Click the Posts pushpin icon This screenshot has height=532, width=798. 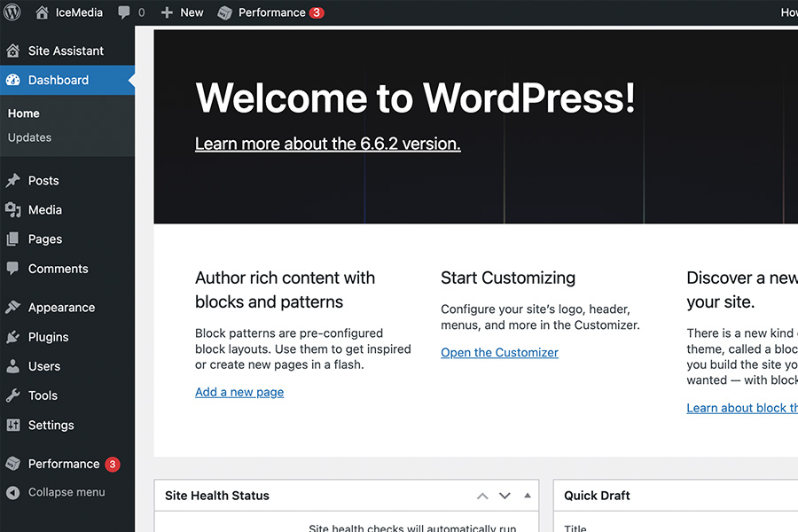click(13, 180)
